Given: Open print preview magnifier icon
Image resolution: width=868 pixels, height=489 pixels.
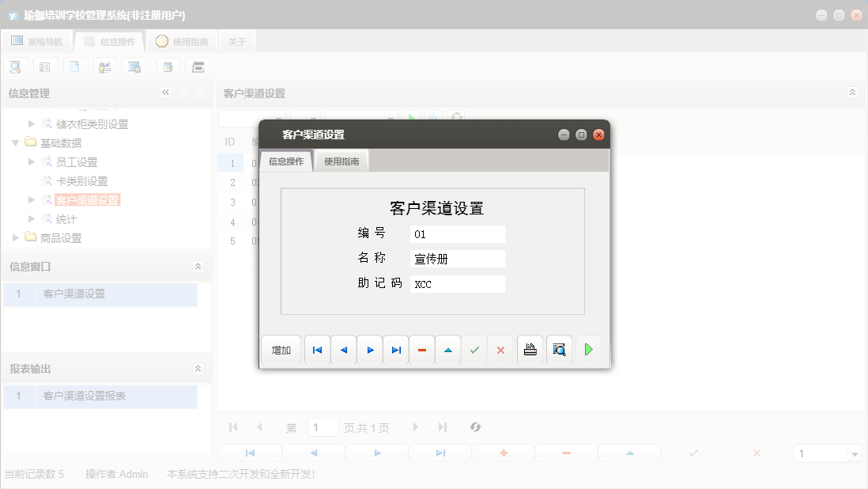Looking at the screenshot, I should (559, 349).
